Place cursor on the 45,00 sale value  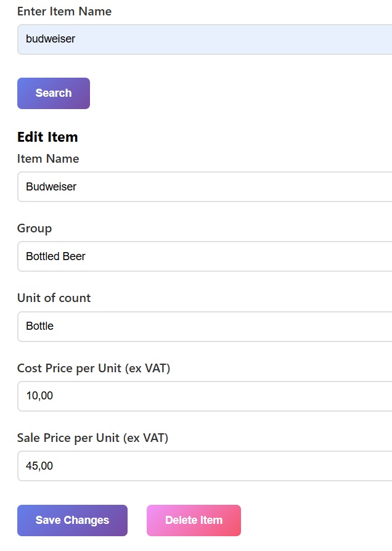[x=39, y=466]
